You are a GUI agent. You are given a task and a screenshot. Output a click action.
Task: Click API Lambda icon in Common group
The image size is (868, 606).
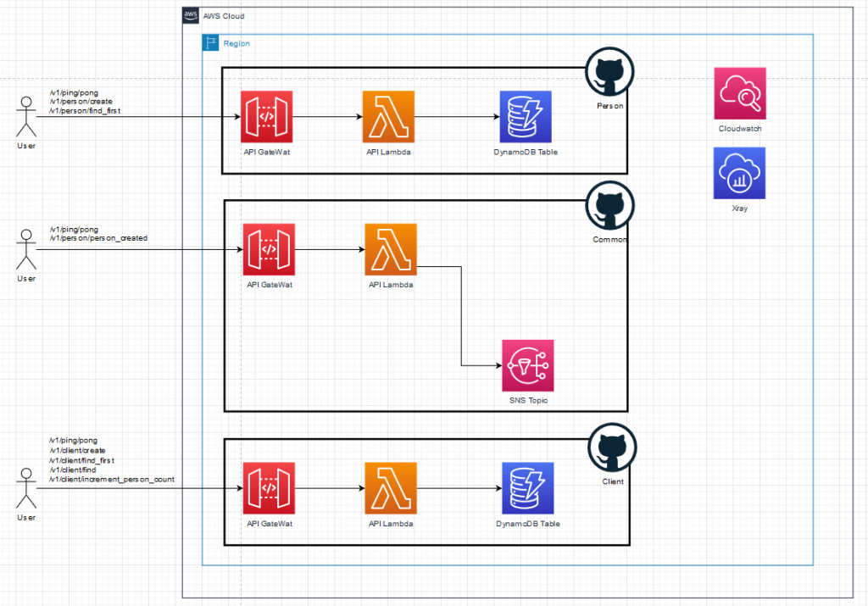click(390, 249)
